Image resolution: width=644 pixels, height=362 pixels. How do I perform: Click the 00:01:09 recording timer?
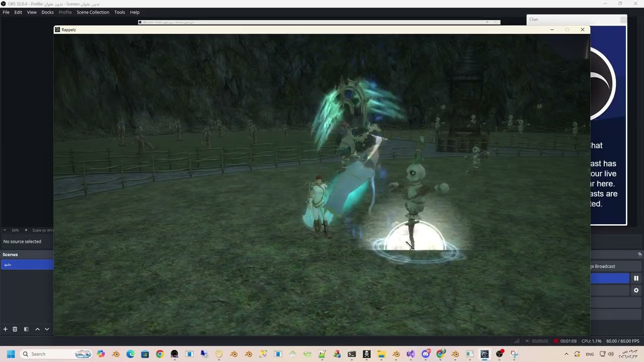[x=568, y=341]
